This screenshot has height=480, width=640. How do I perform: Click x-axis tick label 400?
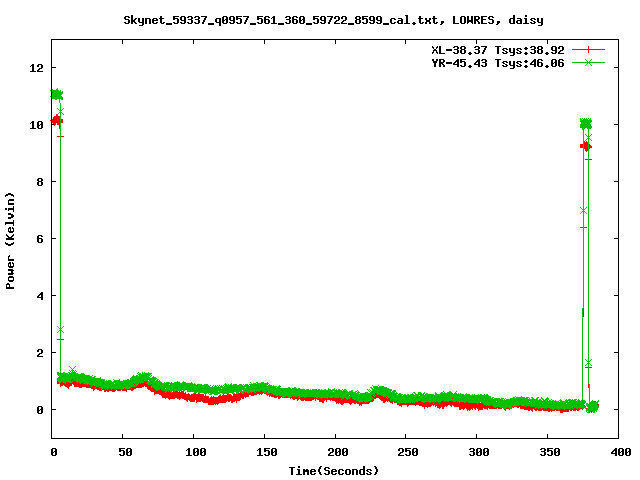point(621,452)
